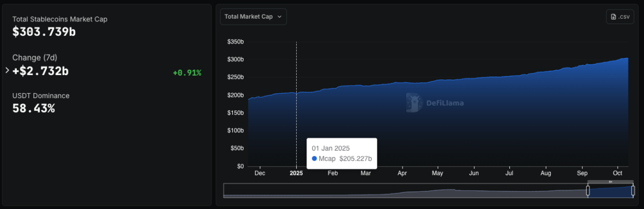Click the 01 Jan 2025 tooltip date
644x209 pixels.
tap(331, 148)
